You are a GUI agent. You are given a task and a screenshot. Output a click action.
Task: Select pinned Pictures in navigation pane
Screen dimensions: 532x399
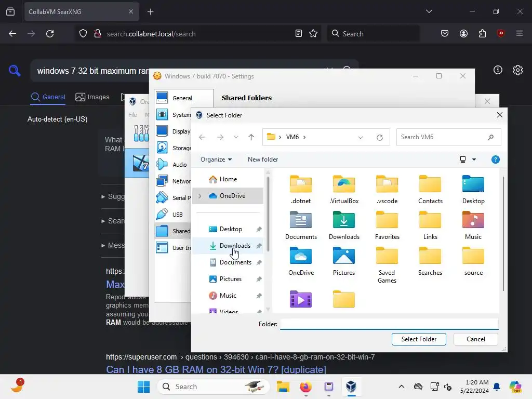[x=228, y=279]
